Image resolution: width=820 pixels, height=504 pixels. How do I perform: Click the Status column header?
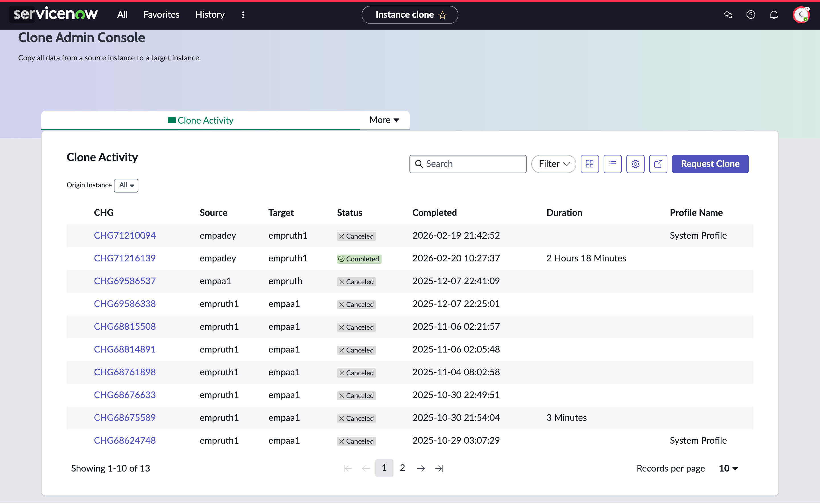(350, 213)
